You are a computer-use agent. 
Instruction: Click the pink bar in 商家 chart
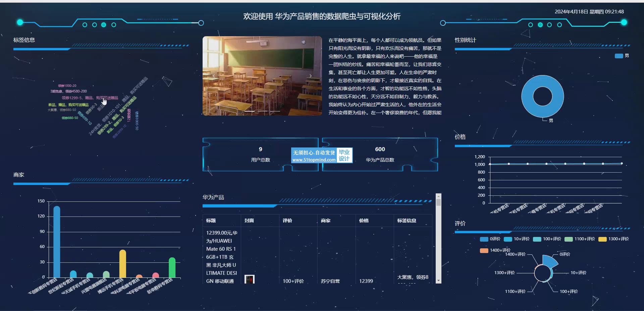point(156,275)
